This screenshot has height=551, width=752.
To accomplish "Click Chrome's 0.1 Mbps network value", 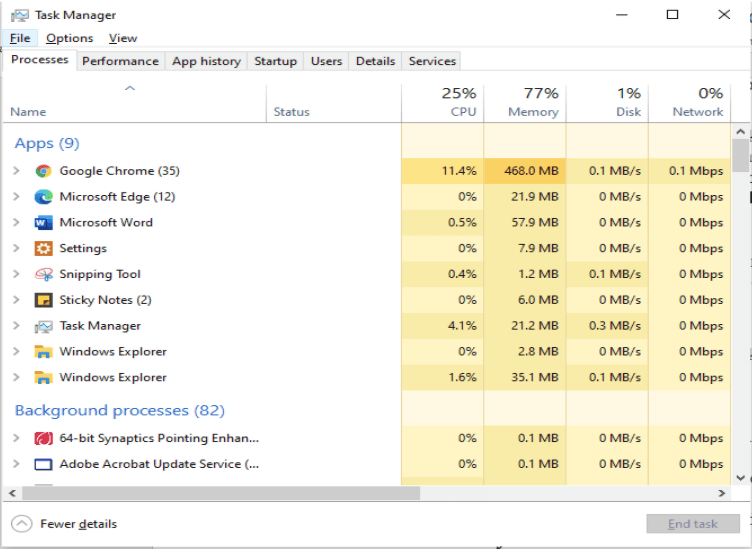I will [696, 171].
